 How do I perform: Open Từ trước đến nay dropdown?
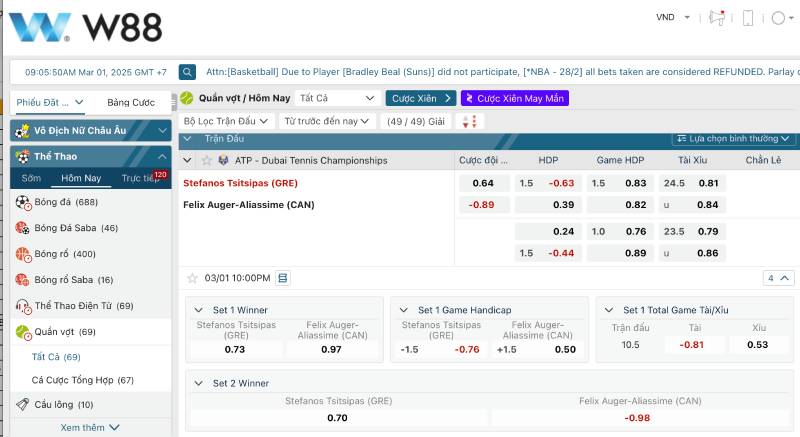coord(327,121)
